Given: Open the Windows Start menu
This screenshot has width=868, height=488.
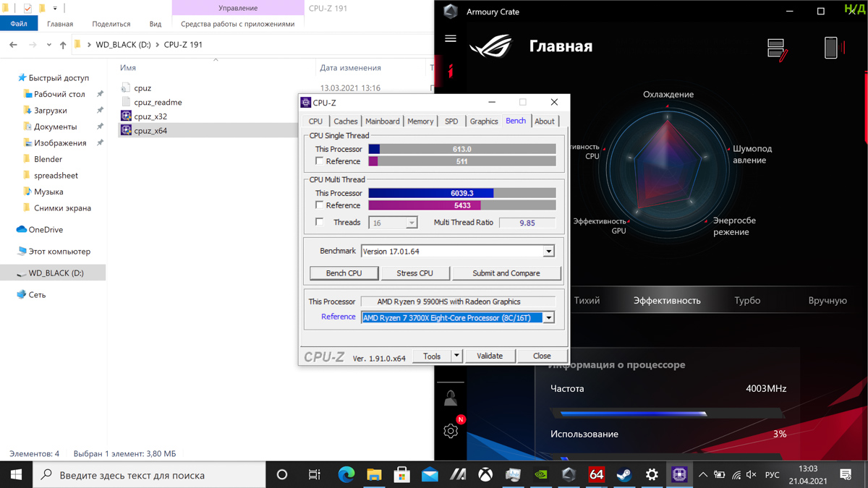Looking at the screenshot, I should click(16, 475).
